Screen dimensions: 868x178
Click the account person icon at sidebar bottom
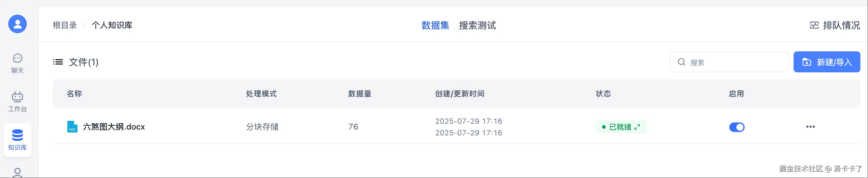click(x=18, y=173)
